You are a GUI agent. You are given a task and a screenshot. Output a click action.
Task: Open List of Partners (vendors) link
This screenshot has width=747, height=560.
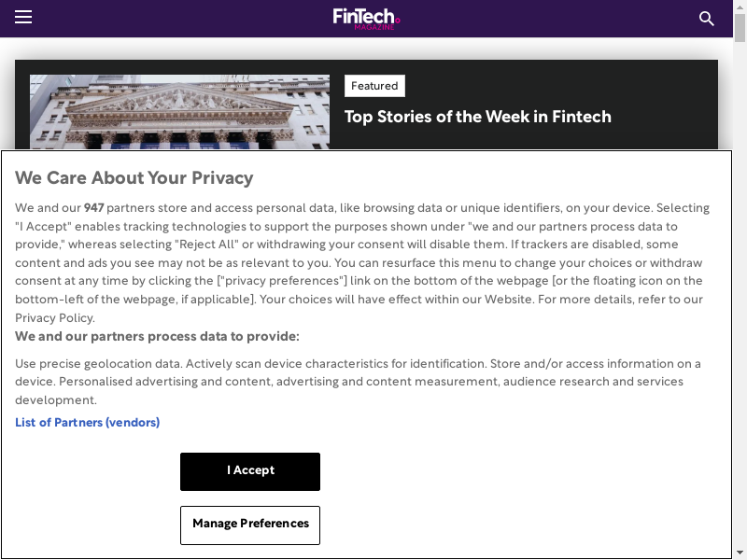(88, 423)
